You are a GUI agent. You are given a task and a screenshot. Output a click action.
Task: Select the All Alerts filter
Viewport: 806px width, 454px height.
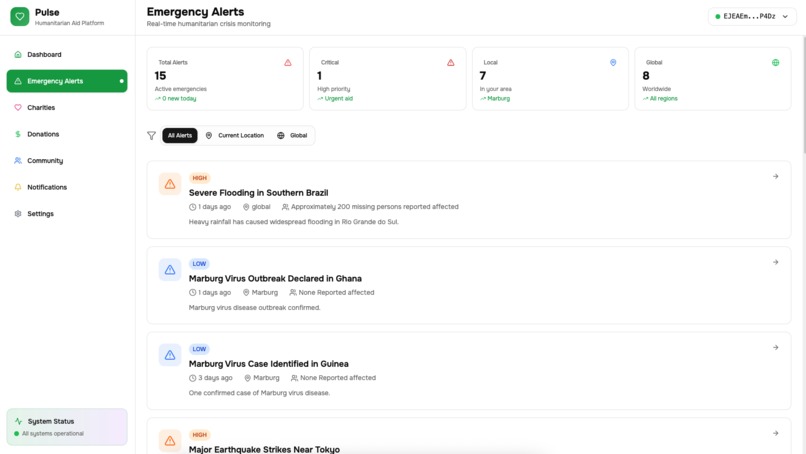[x=180, y=136]
